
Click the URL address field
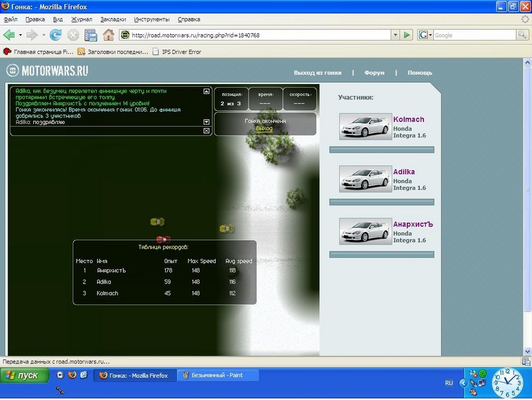260,35
